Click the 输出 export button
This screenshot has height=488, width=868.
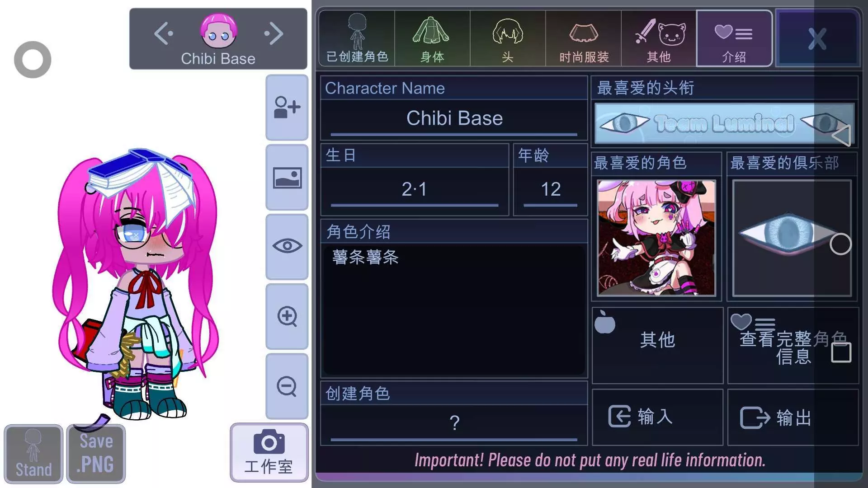[793, 417]
